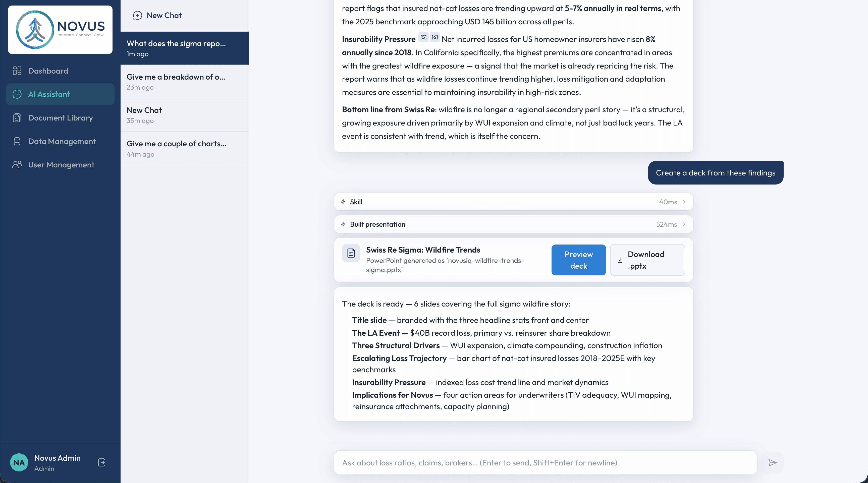Click the send message arrow icon
Image resolution: width=868 pixels, height=483 pixels.
click(x=773, y=463)
